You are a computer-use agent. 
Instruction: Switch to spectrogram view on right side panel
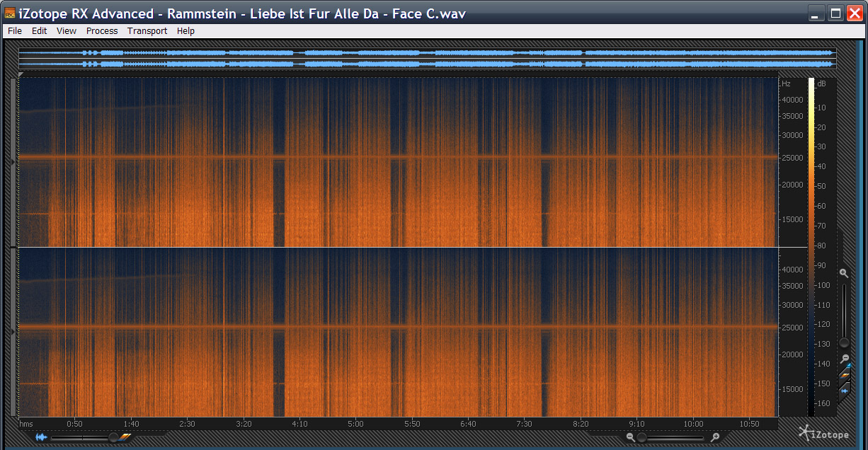coord(844,373)
